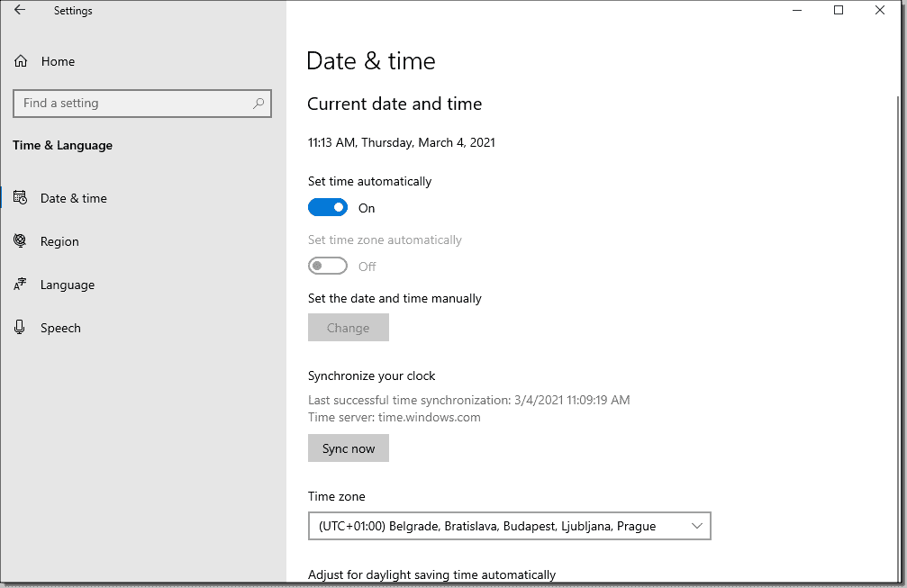907x588 pixels.
Task: Select the Language icon in the sidebar
Action: [x=20, y=285]
